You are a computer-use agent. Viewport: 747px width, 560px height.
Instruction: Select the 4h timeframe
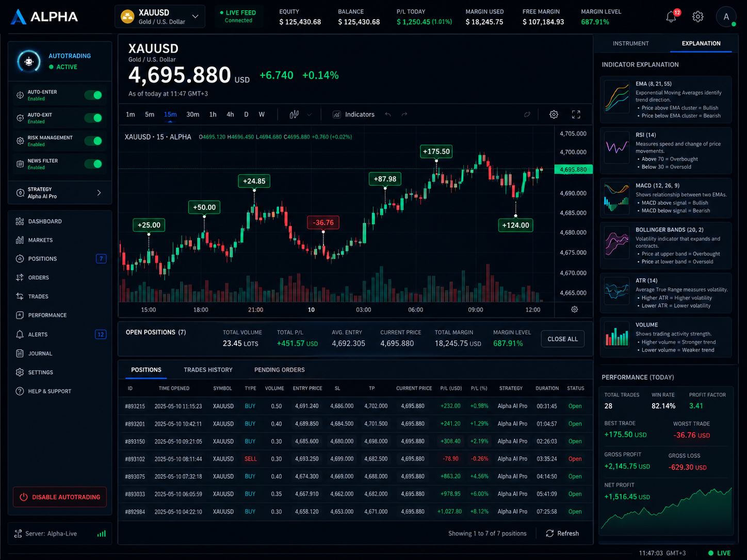(x=230, y=114)
